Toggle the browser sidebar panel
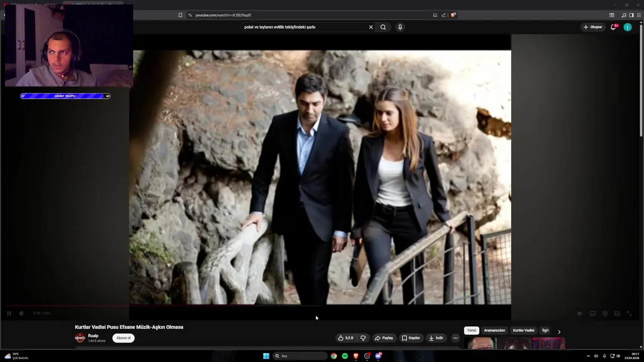Screen dimensions: 644x362 (631, 15)
